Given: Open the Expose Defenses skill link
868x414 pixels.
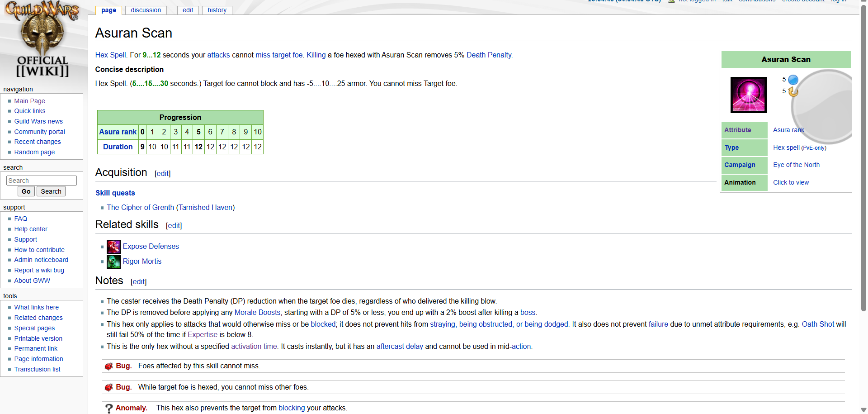Looking at the screenshot, I should tap(151, 246).
